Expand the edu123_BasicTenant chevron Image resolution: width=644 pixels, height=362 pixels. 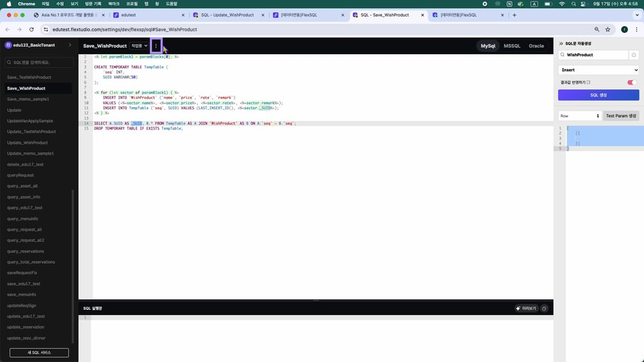[x=69, y=45]
